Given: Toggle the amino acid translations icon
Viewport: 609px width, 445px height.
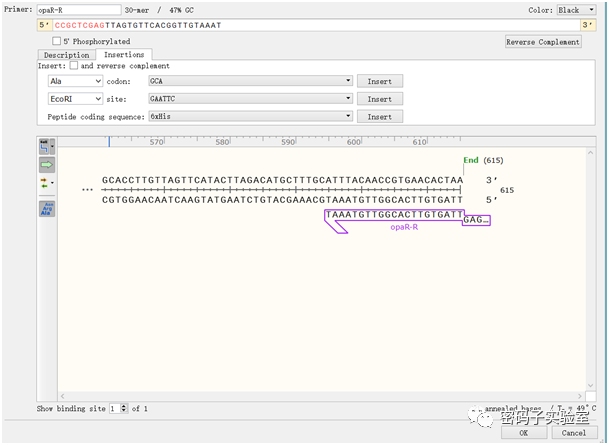Looking at the screenshot, I should tap(47, 209).
